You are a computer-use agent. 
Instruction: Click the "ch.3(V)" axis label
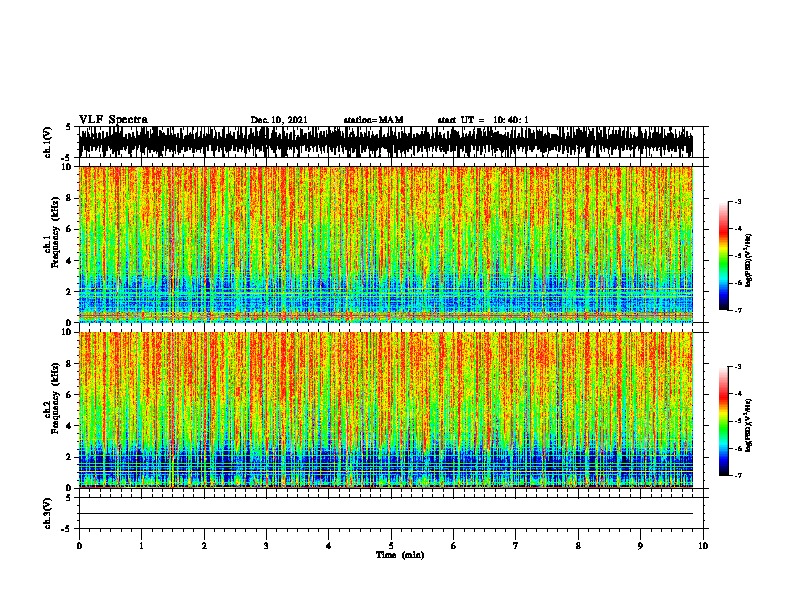click(x=48, y=513)
